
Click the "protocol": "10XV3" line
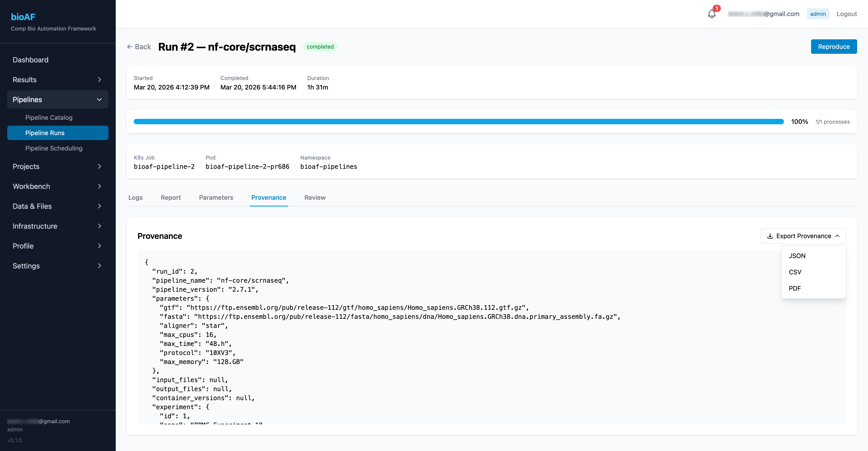click(x=198, y=353)
